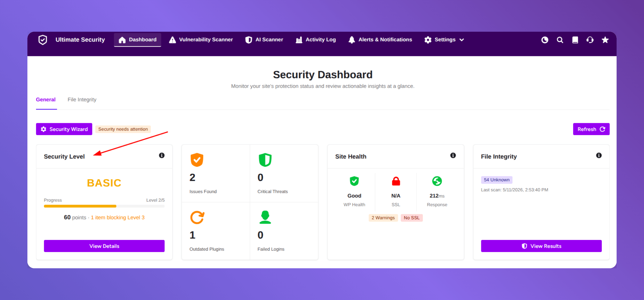Image resolution: width=644 pixels, height=300 pixels.
Task: Click the 2 Warnings badge
Action: coord(383,218)
